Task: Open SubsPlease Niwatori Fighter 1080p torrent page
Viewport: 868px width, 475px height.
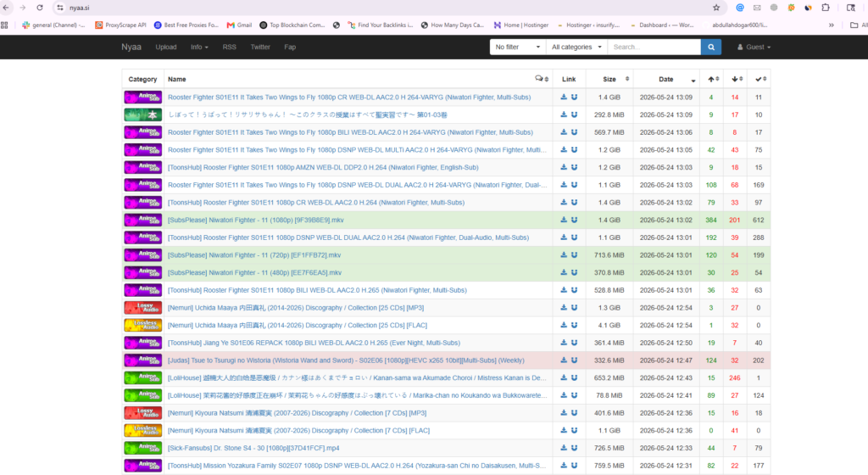Action: [256, 220]
